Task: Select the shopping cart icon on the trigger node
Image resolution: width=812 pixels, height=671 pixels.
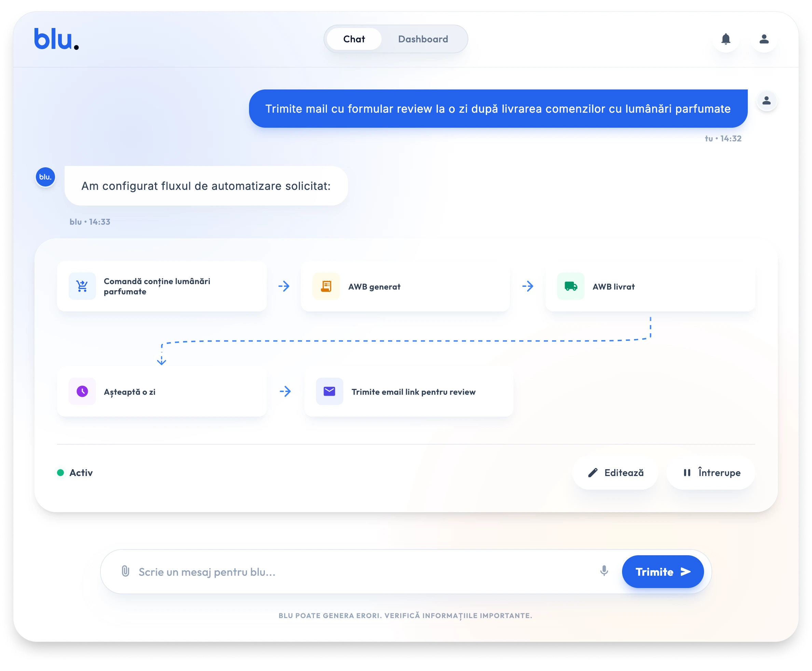Action: pos(82,286)
